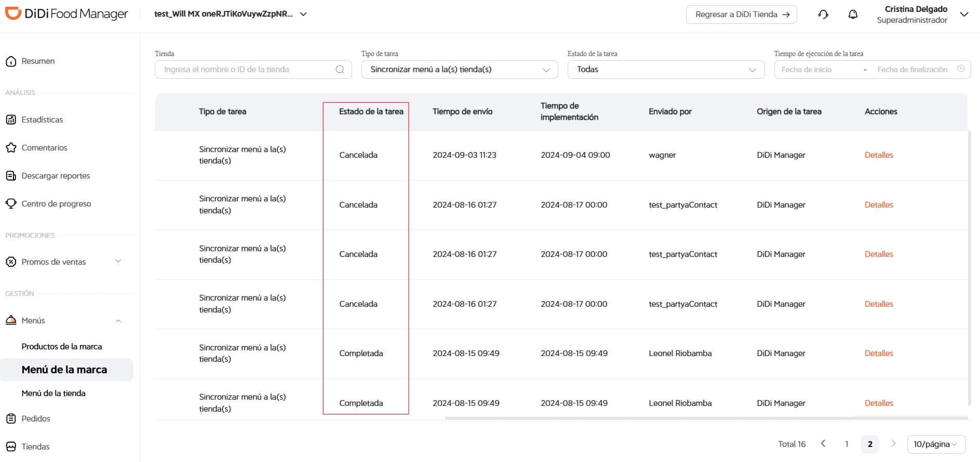Open Detalles for the wagner task
Screen dimensions: 980x462
[x=879, y=155]
